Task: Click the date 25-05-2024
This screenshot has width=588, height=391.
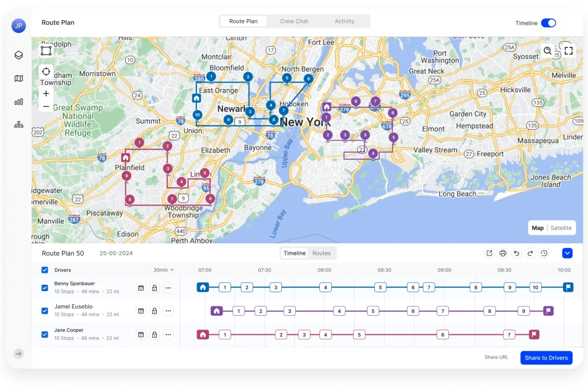Action: [116, 253]
